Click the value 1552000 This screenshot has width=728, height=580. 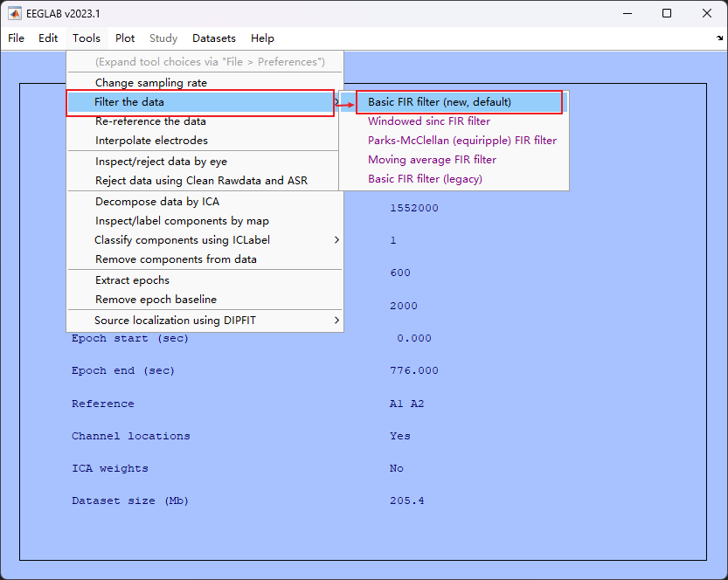414,208
